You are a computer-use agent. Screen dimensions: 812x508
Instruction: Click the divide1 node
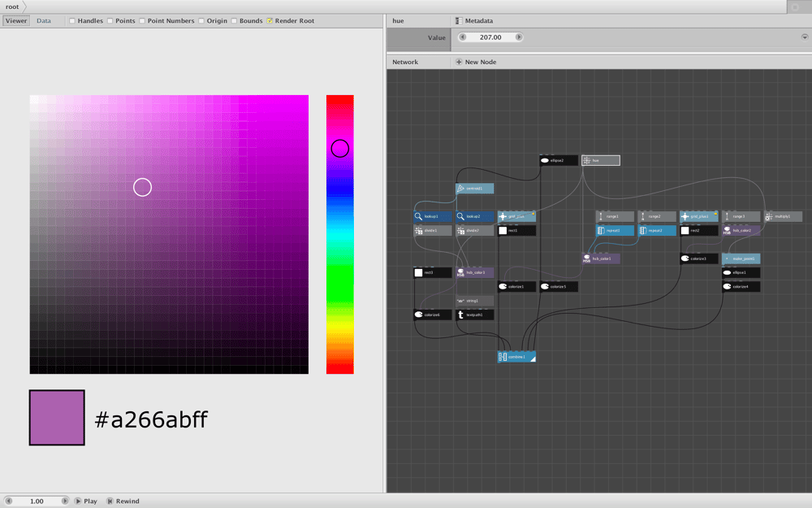433,231
